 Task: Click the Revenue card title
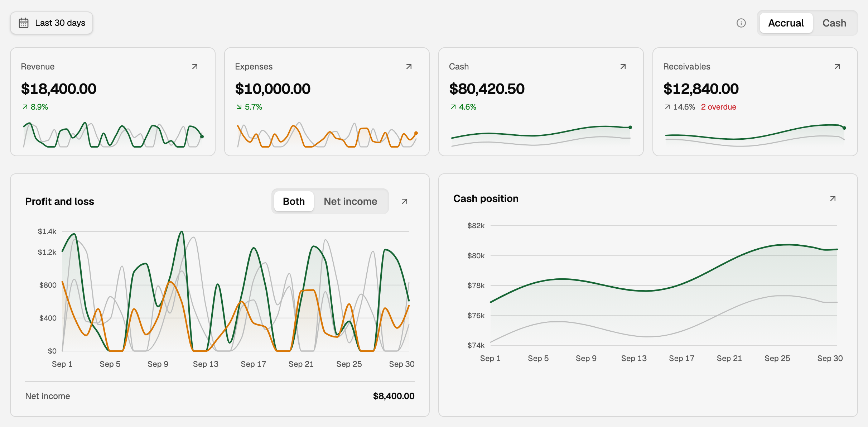coord(38,67)
